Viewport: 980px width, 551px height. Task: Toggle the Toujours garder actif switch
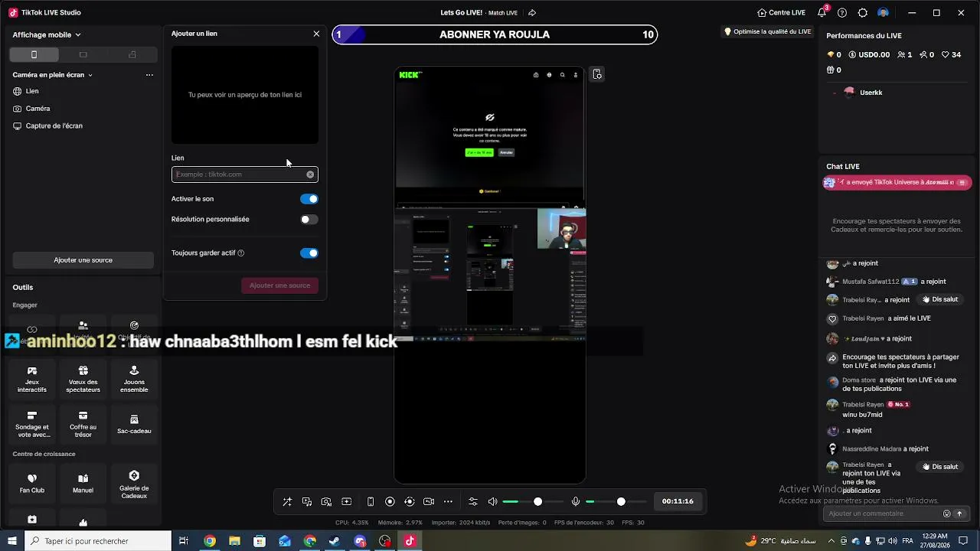[x=309, y=253]
